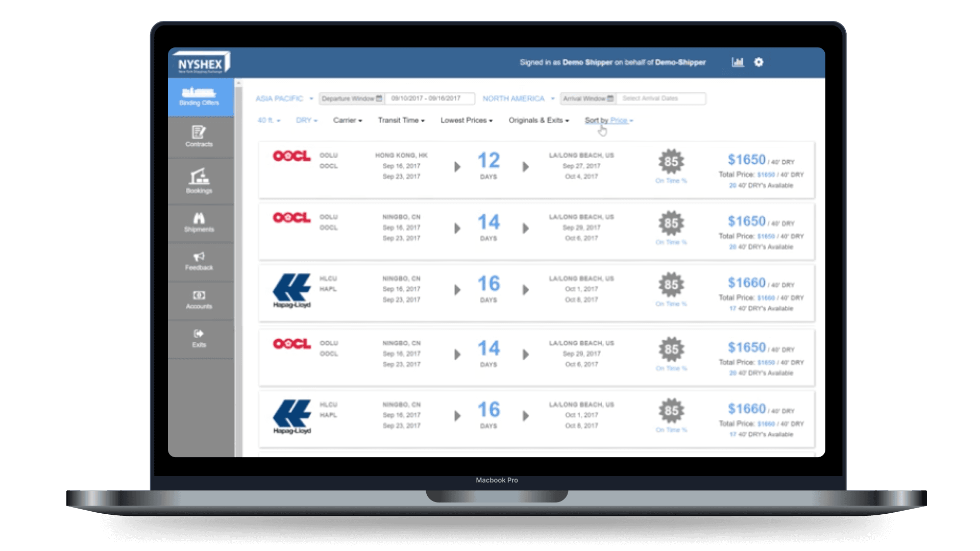The image size is (980, 551).
Task: Click the settings gear icon
Action: tap(758, 62)
